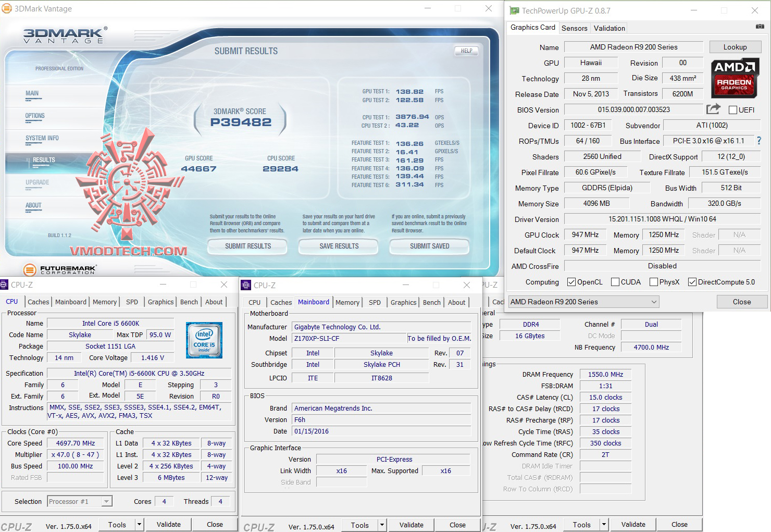Click the CPU score value 29284
The width and height of the screenshot is (771, 532).
(281, 169)
